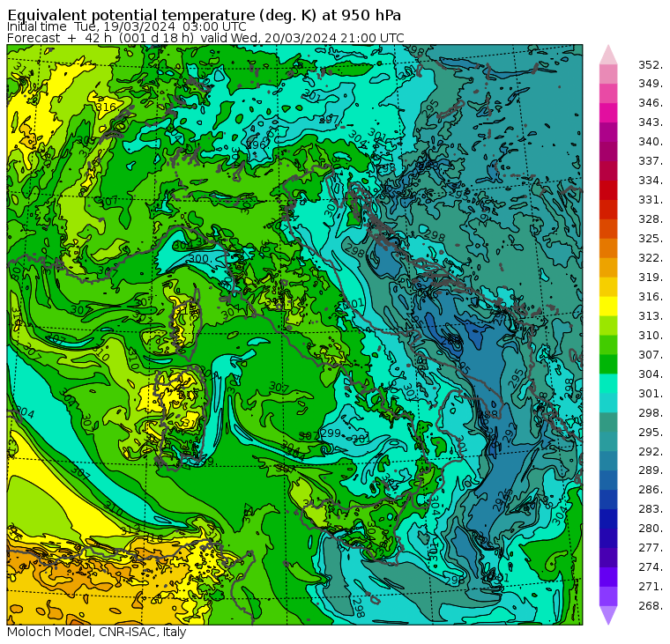670x644 pixels.
Task: Select the legend value 298.
Action: (651, 412)
